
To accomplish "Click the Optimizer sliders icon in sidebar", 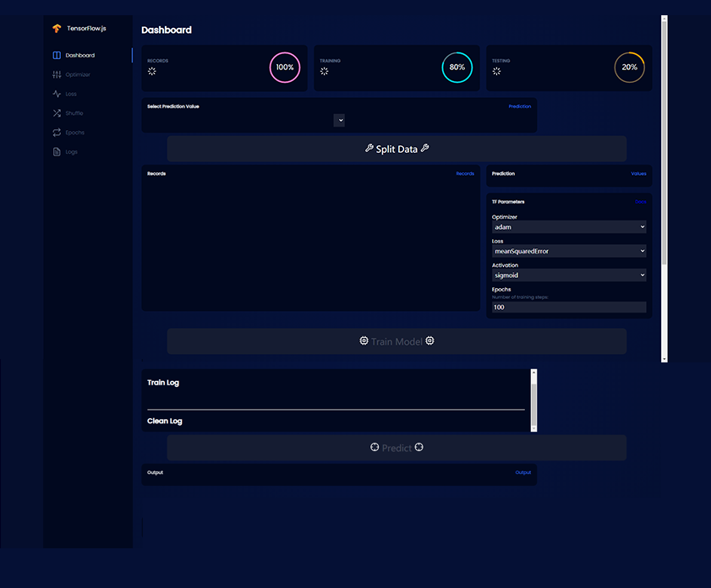I will coord(57,75).
